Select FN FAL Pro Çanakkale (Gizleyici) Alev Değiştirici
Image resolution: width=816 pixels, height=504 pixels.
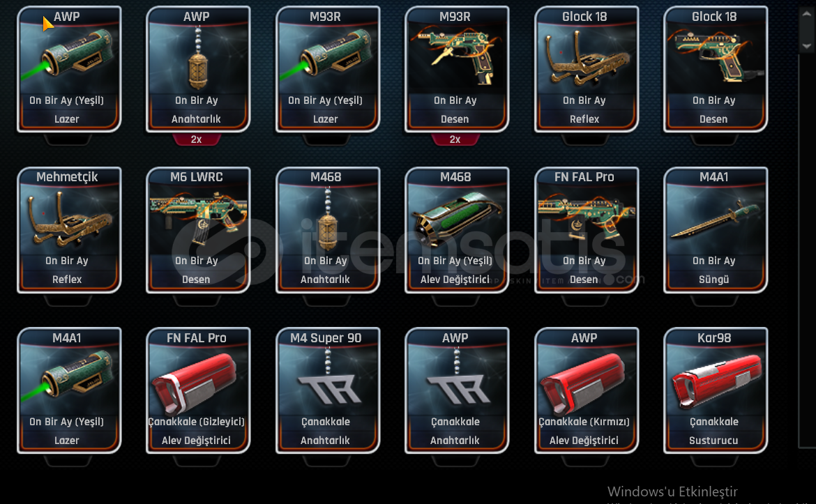pos(198,390)
